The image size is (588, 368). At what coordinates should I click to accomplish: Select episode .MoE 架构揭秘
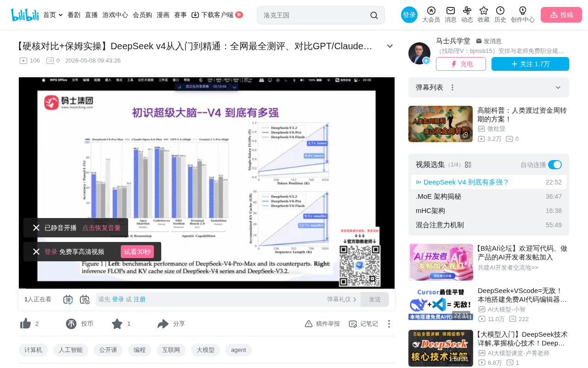pos(489,196)
